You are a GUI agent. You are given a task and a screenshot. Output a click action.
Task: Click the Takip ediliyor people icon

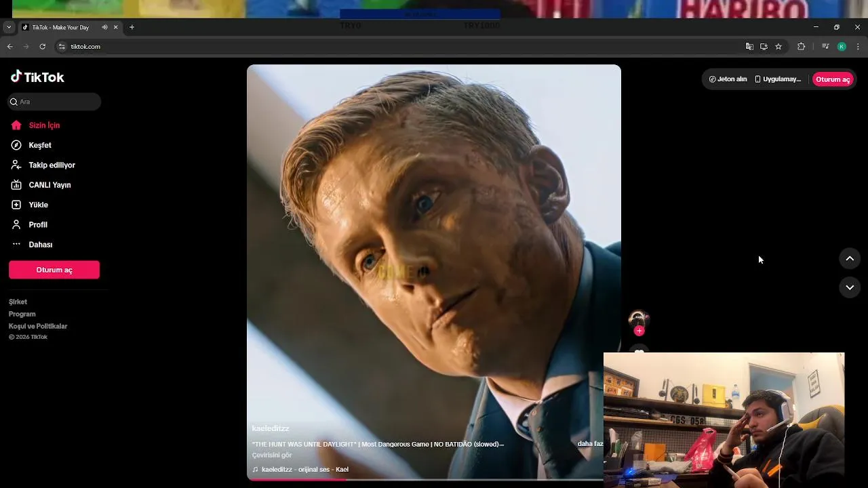(x=16, y=165)
